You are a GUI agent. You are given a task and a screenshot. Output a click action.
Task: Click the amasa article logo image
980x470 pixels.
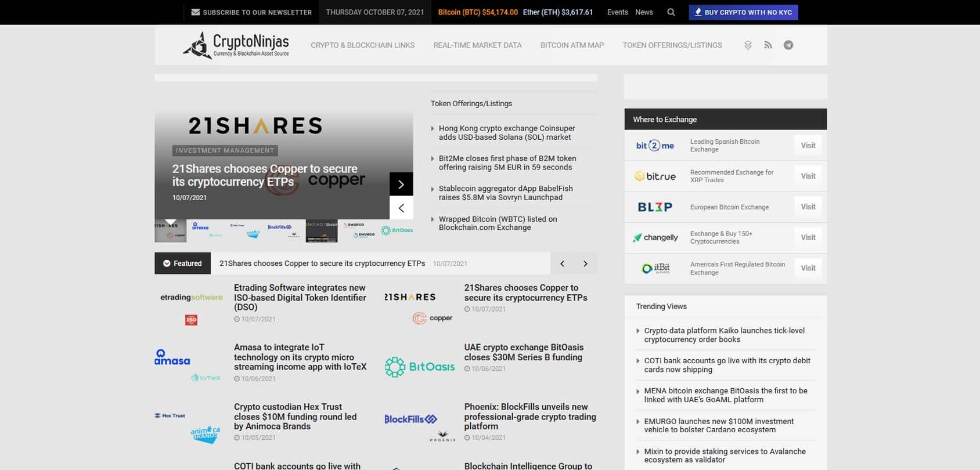(x=189, y=366)
